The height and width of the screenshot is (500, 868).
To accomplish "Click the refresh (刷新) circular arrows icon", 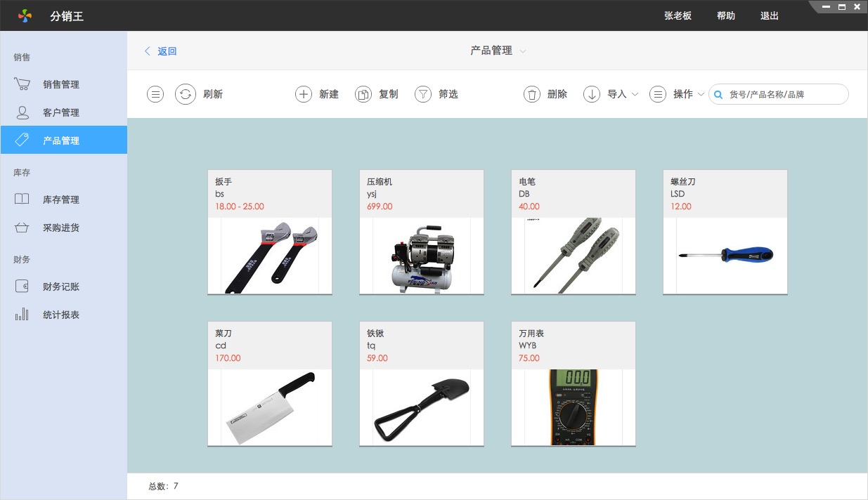I will point(186,94).
